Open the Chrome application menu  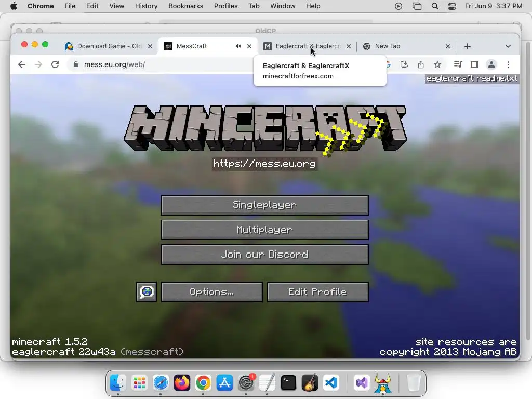pos(41,6)
